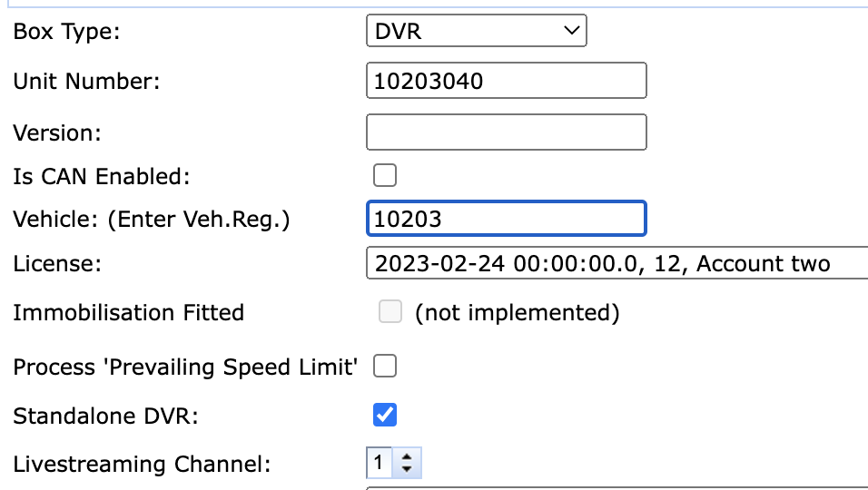Click the 'Livestreaming Channel:' label
This screenshot has height=490, width=868.
[142, 465]
